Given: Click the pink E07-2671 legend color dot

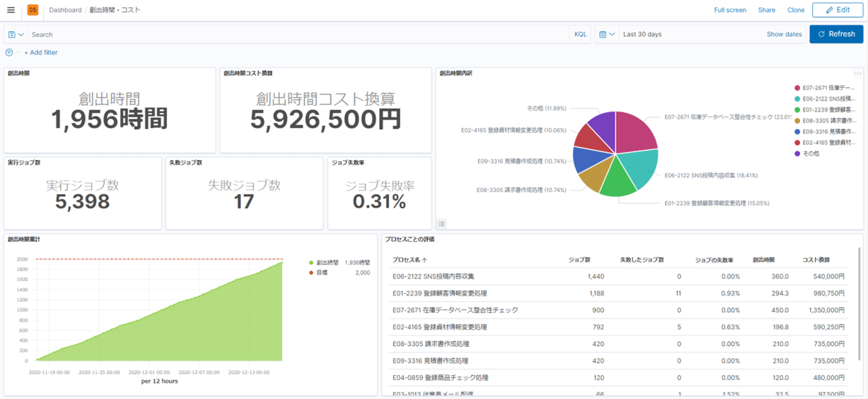Looking at the screenshot, I should [x=796, y=88].
